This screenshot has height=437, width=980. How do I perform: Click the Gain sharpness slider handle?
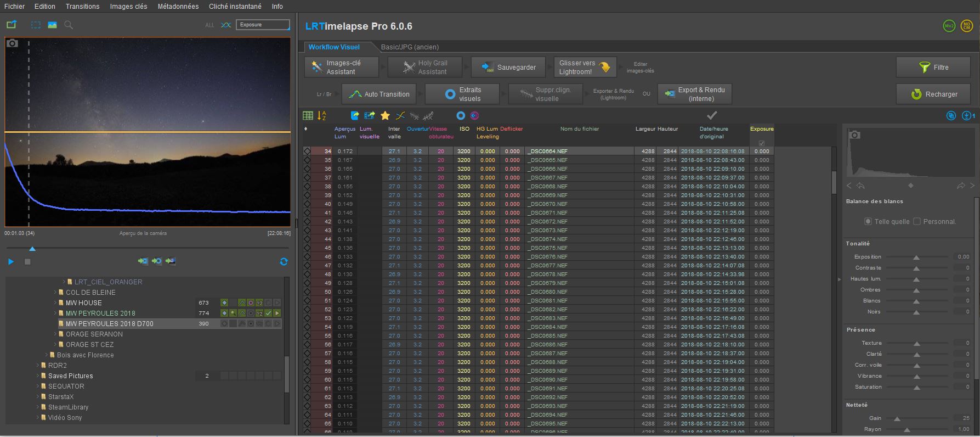click(x=897, y=419)
